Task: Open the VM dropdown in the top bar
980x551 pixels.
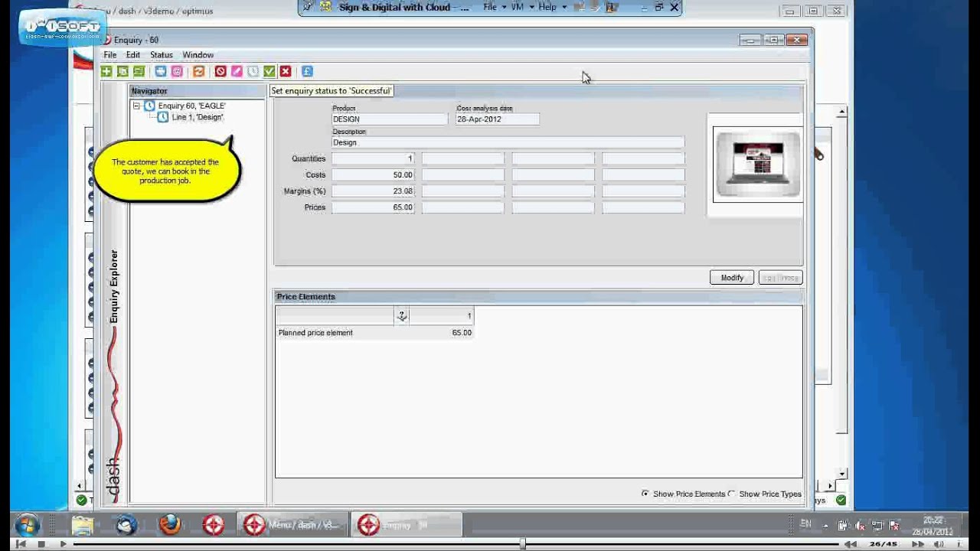Action: (521, 7)
